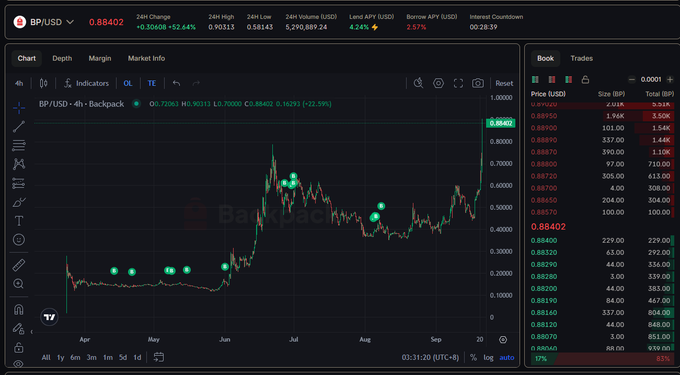Image resolution: width=680 pixels, height=375 pixels.
Task: Toggle stay in drawing mode pencil-lock
Action: pyautogui.click(x=19, y=329)
